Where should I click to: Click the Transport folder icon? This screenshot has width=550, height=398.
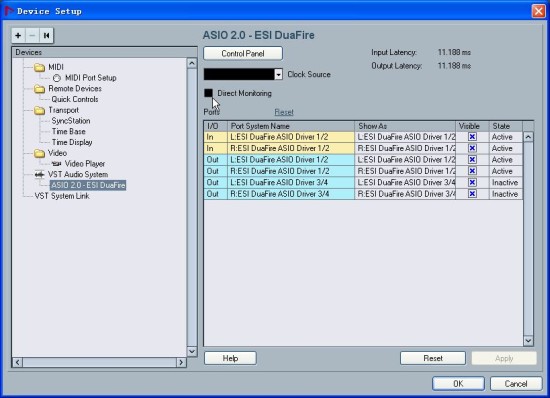click(40, 110)
